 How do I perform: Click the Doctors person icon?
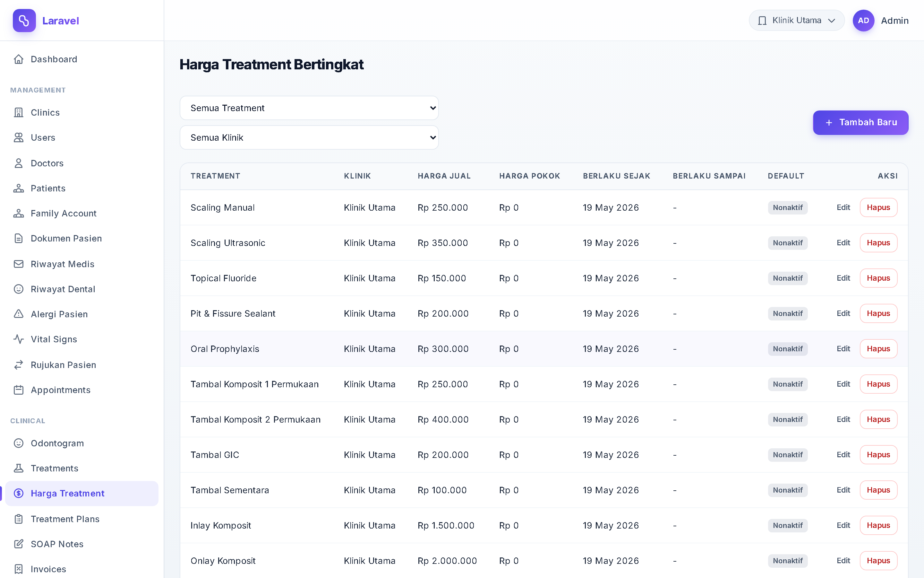click(x=18, y=163)
